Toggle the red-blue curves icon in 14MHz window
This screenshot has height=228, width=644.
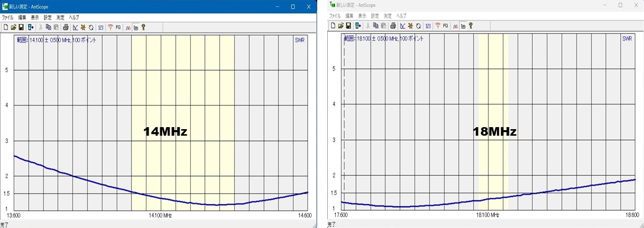click(128, 27)
